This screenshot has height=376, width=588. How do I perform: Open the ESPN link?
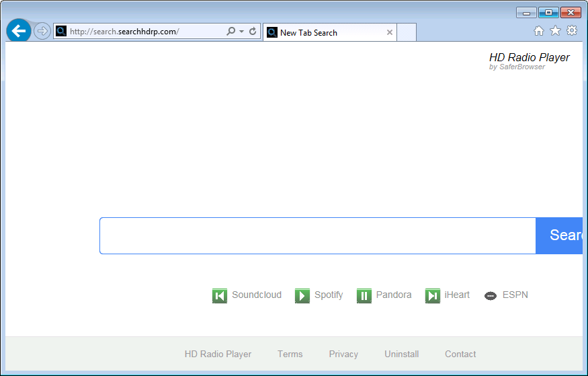click(x=515, y=295)
